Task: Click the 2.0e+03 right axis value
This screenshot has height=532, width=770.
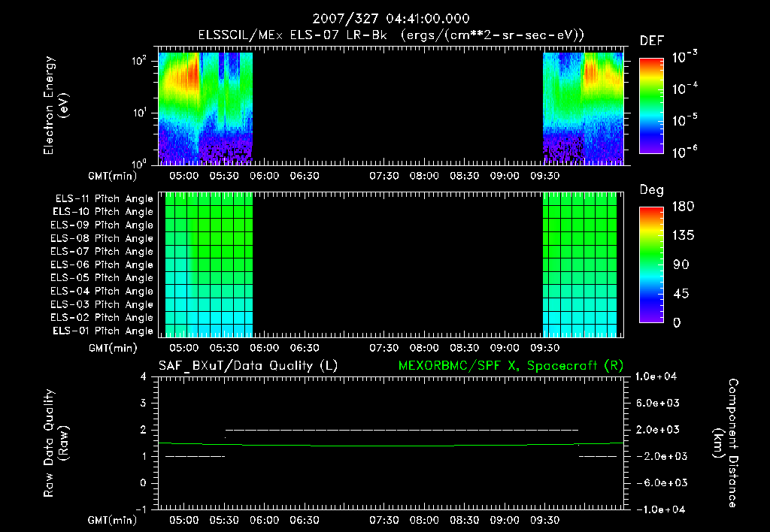Action: pyautogui.click(x=658, y=429)
